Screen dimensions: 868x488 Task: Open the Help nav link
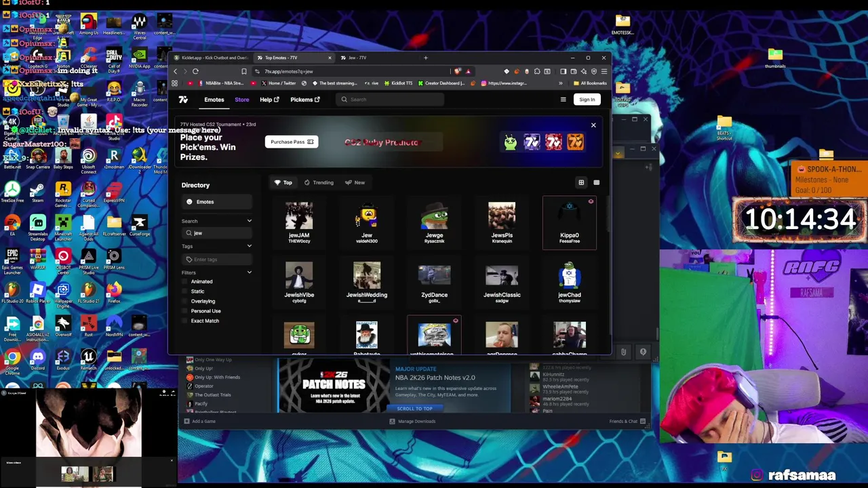(269, 100)
